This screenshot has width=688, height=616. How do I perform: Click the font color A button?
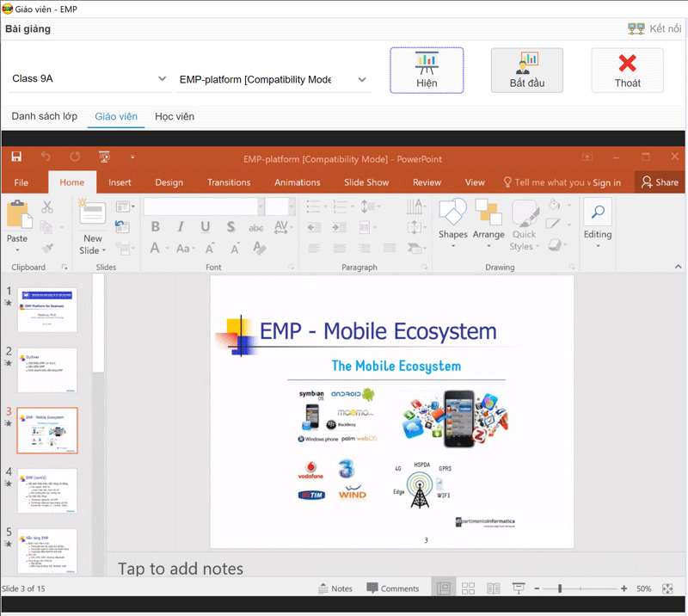[x=155, y=249]
